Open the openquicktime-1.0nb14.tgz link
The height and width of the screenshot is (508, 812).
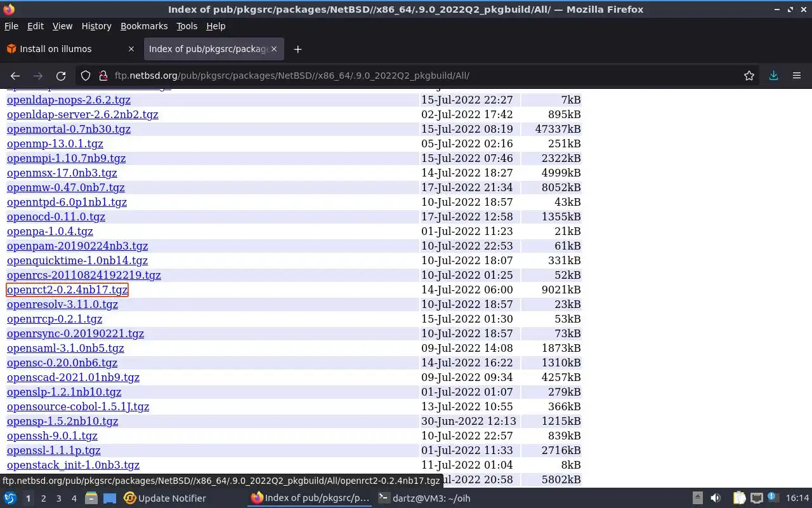pyautogui.click(x=77, y=260)
